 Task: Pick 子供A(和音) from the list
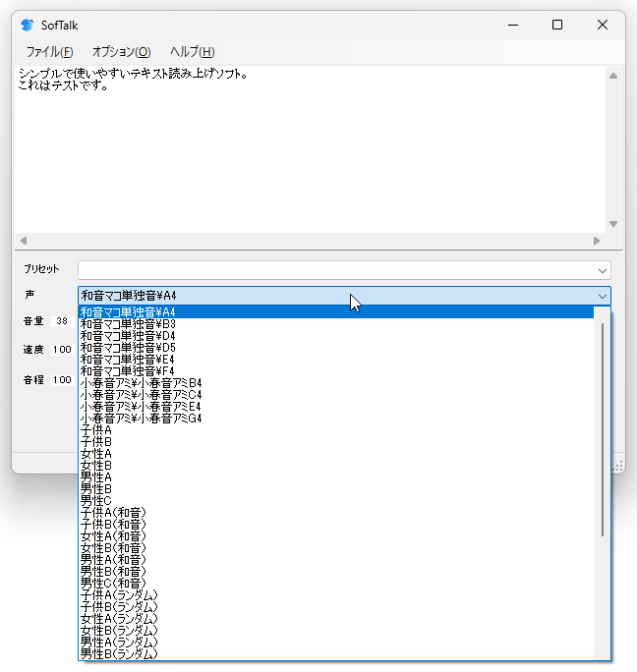pos(336,513)
